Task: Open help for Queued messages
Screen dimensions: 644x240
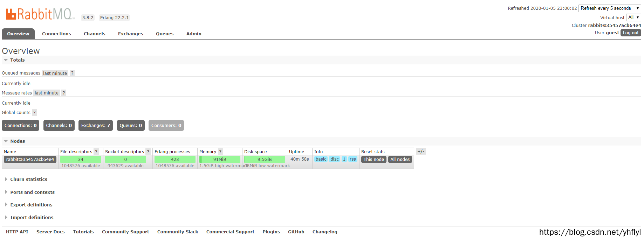Action: (72, 73)
